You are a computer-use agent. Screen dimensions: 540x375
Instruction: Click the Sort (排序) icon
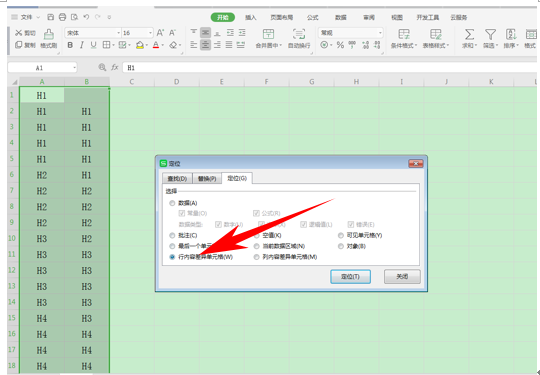point(511,34)
